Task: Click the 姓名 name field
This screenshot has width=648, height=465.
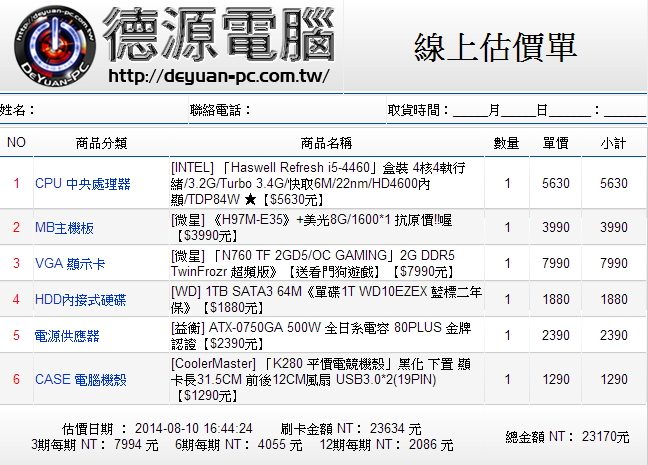Action: tap(94, 110)
